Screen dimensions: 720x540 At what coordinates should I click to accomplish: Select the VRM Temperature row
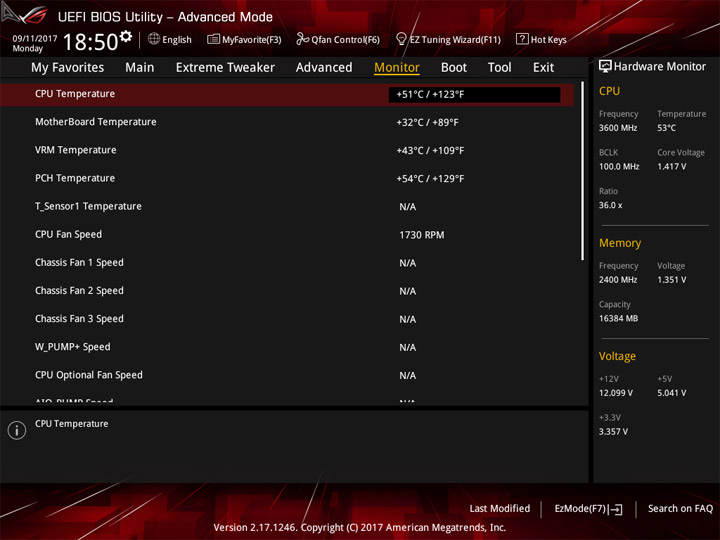click(x=287, y=150)
